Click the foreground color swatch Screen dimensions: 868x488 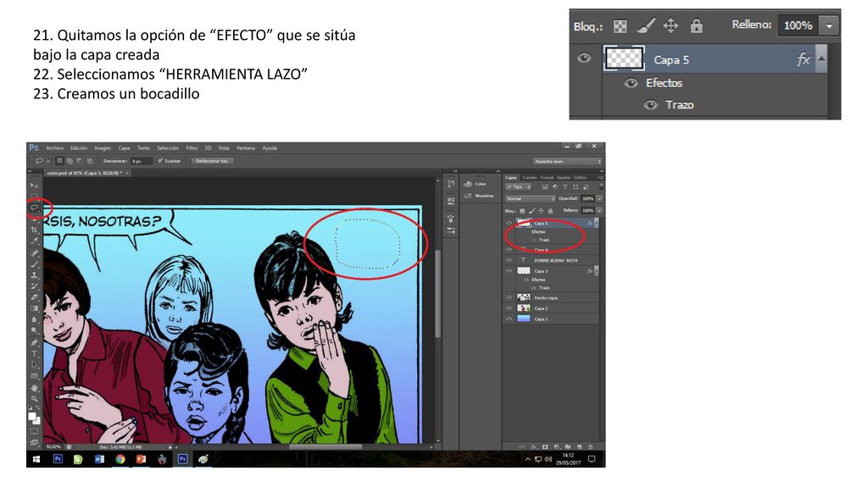tap(33, 416)
